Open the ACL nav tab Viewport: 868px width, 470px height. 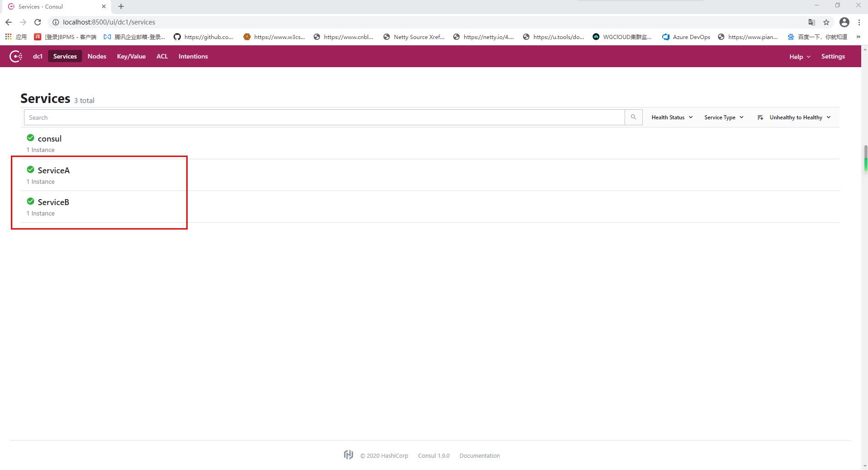(x=162, y=56)
